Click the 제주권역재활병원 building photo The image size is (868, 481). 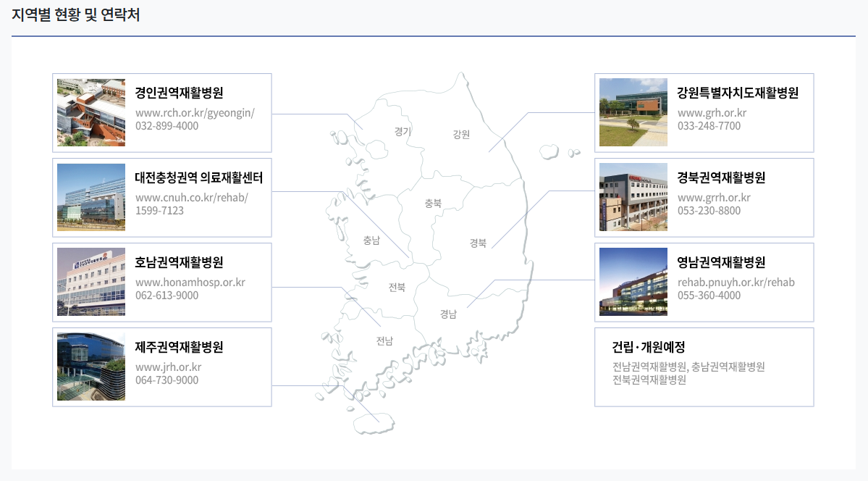point(90,367)
